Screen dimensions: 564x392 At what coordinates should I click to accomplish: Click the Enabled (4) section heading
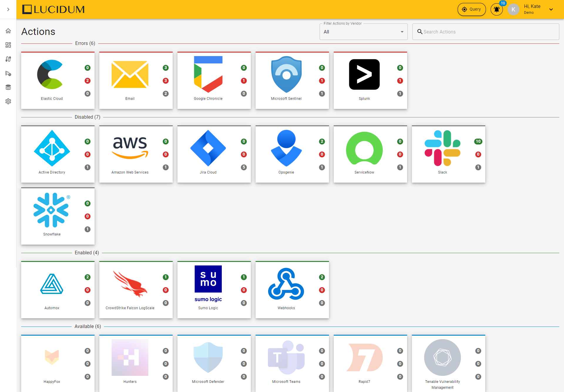point(87,253)
